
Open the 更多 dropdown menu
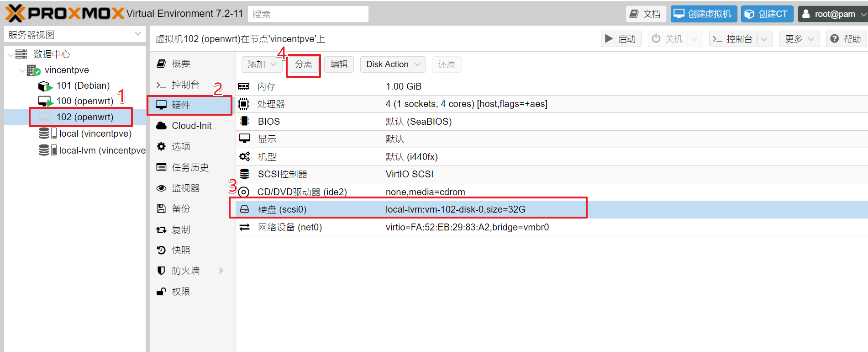pos(799,39)
